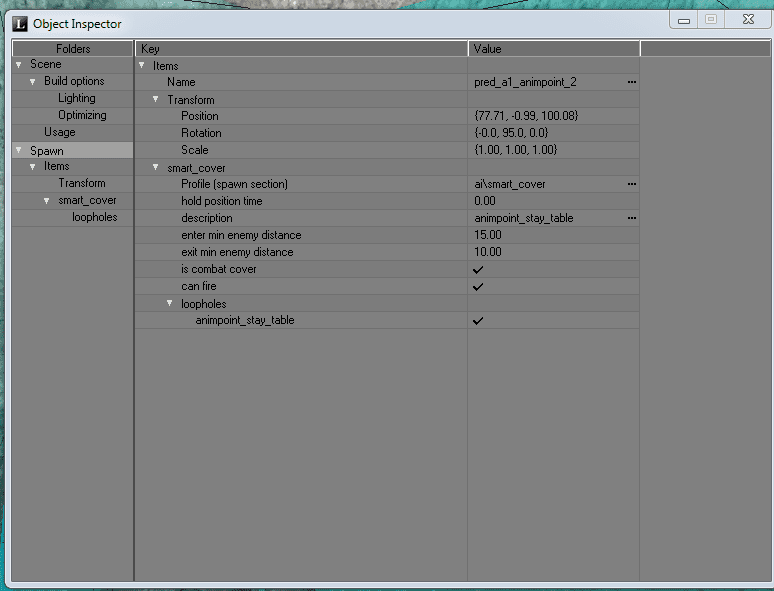The width and height of the screenshot is (774, 591).
Task: Collapse the Transform property group
Action: [x=156, y=100]
